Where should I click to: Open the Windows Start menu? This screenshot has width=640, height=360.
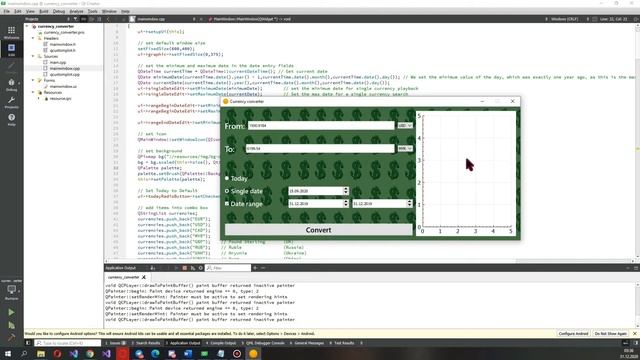8,353
